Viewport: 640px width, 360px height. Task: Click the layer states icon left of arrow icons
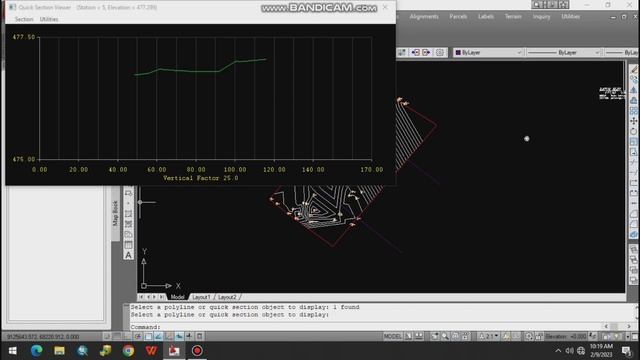click(x=402, y=52)
